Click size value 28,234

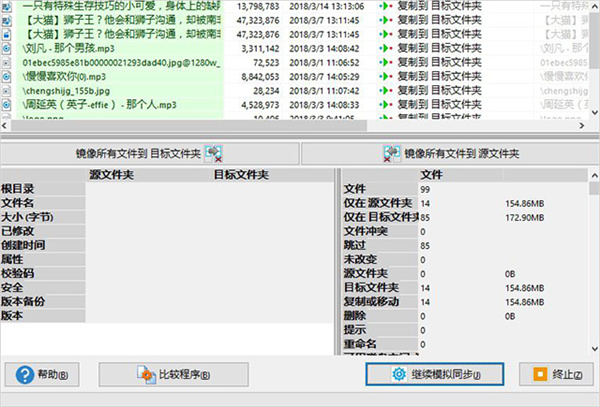click(266, 91)
